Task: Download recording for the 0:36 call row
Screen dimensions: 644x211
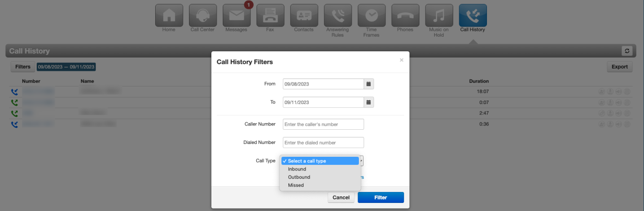Action: click(x=610, y=124)
